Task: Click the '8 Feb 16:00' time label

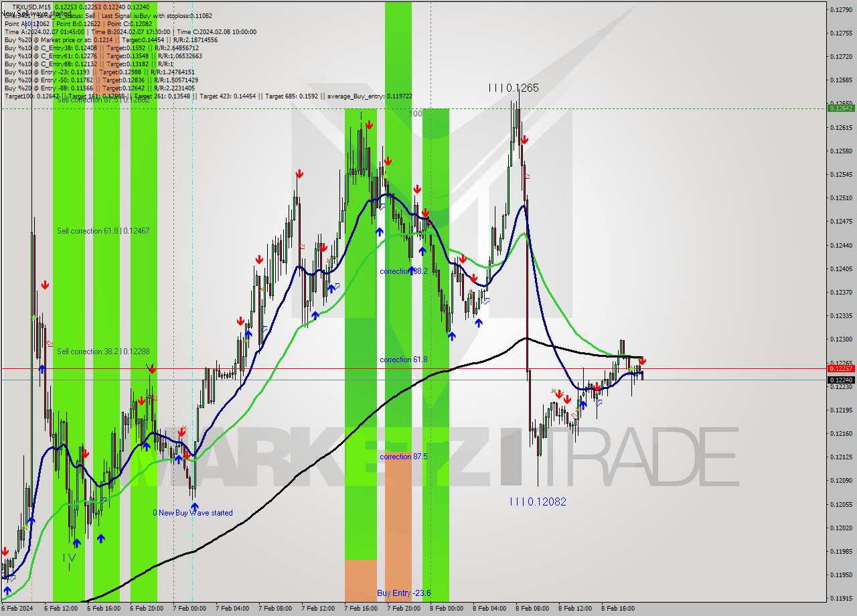Action: 618,609
